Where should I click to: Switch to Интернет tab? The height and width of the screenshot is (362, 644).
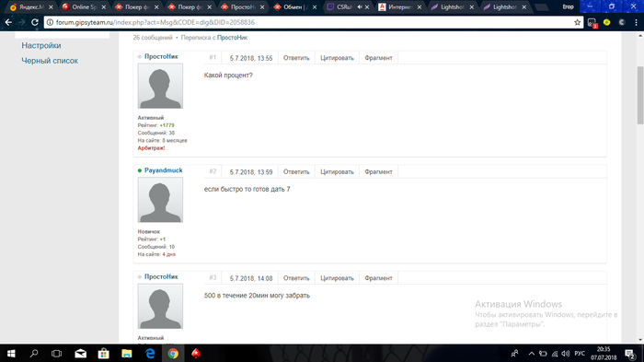(400, 7)
